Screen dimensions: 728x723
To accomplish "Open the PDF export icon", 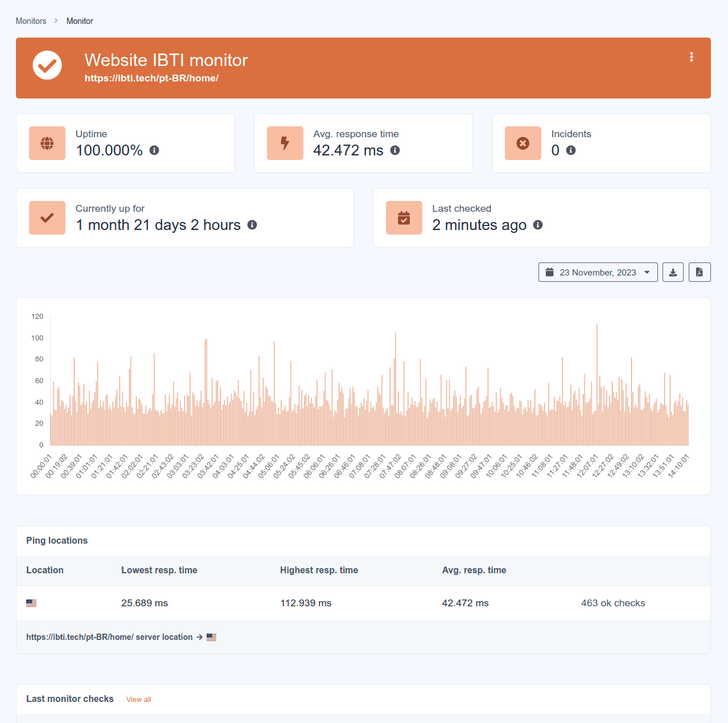I will pos(700,272).
